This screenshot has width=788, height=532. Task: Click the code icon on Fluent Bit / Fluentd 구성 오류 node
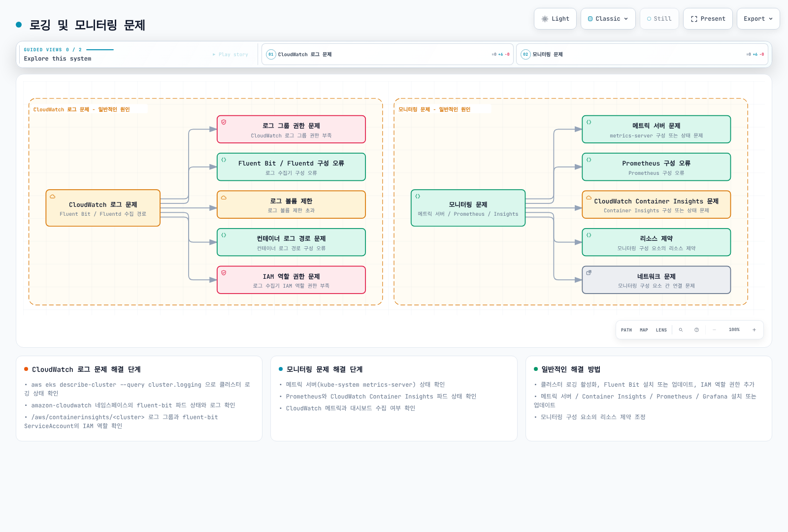point(224,160)
